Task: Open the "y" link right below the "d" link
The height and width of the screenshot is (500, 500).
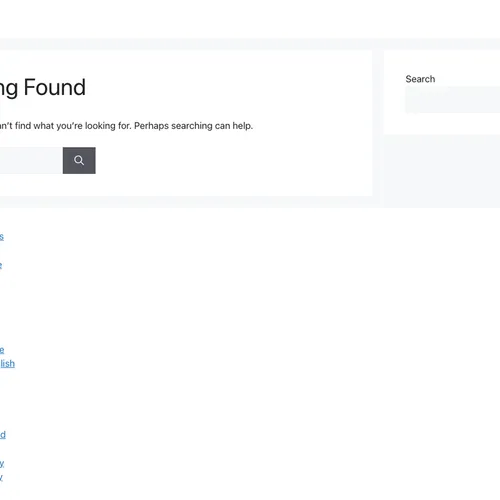Action: [2, 463]
